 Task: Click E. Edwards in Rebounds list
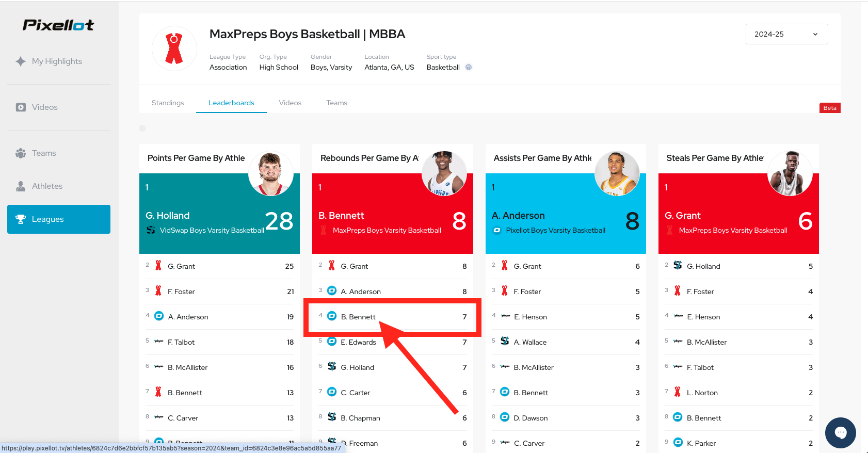tap(359, 342)
